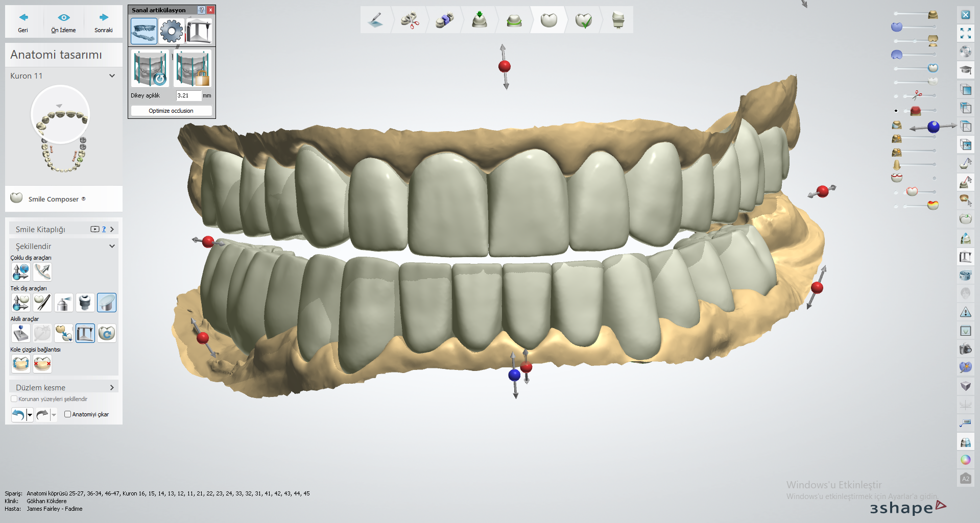Expand the Düzlem kesme section
The image size is (980, 523).
tap(112, 387)
